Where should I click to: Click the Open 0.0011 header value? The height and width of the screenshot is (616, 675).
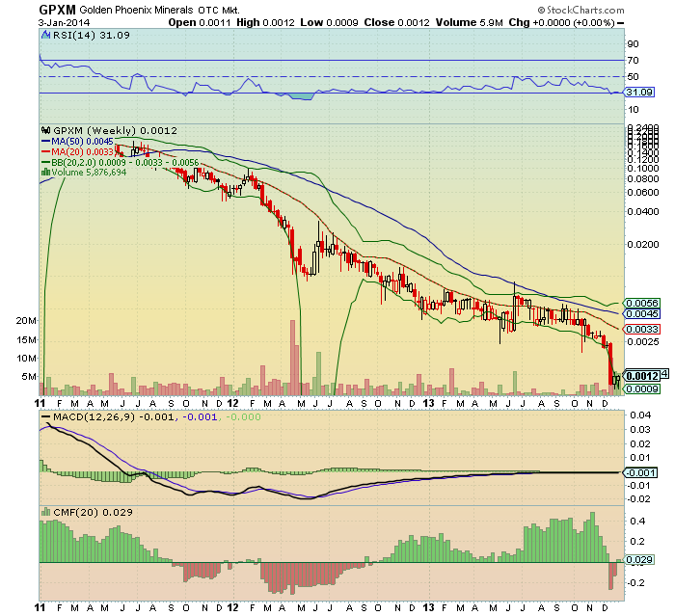tap(200, 23)
